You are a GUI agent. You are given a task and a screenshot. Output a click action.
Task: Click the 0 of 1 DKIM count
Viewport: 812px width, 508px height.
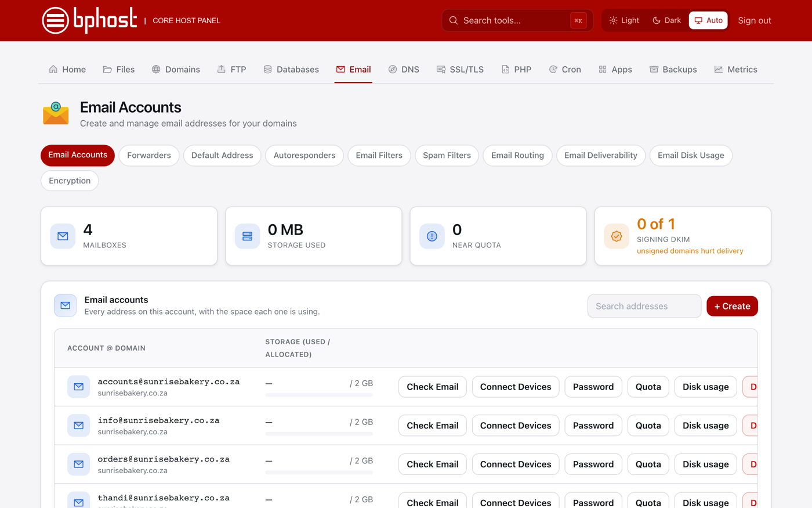tap(656, 224)
